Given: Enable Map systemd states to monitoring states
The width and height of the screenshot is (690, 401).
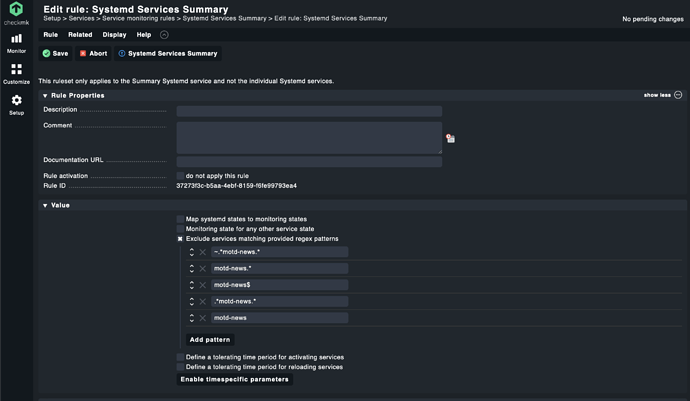Looking at the screenshot, I should click(x=180, y=219).
